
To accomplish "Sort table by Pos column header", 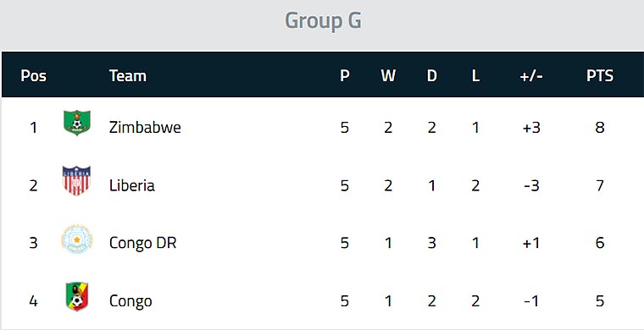I will (x=34, y=76).
